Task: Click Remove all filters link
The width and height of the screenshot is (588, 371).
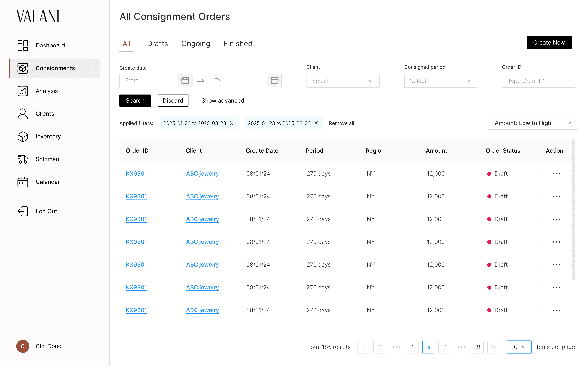Action: click(x=341, y=123)
